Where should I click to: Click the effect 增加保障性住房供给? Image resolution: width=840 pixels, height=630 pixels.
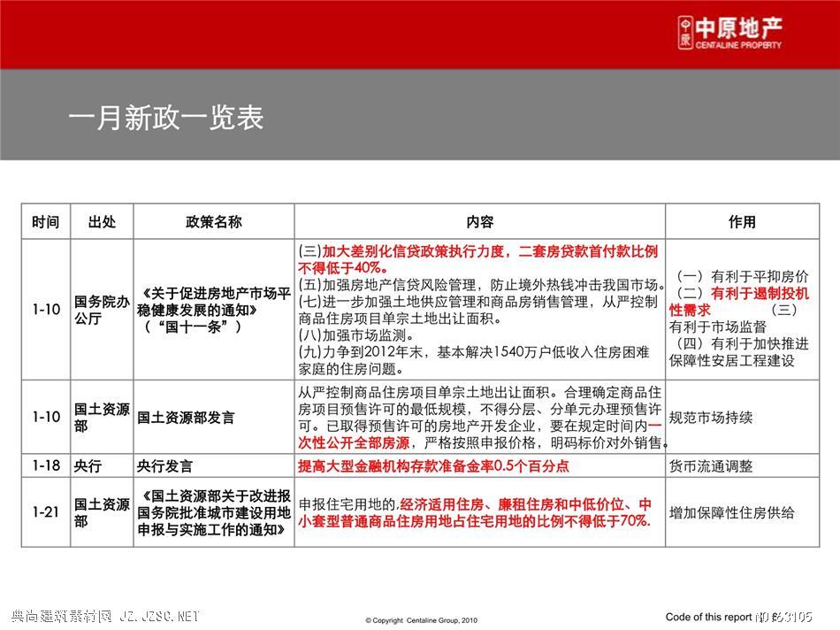click(x=732, y=512)
